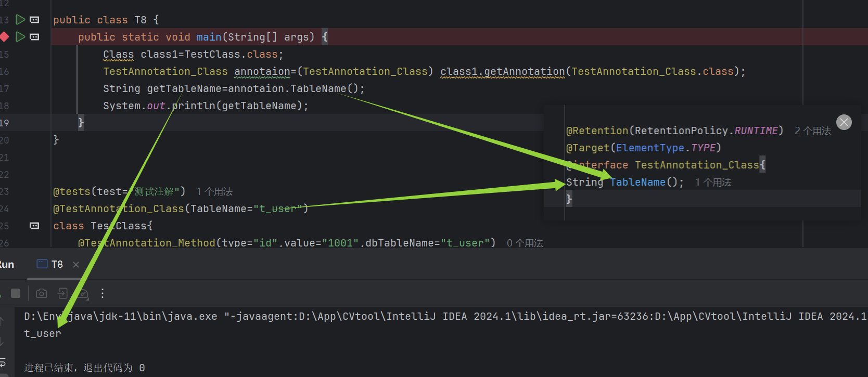The image size is (868, 377).
Task: Click '"1001"' string value on line 26
Action: pos(340,242)
